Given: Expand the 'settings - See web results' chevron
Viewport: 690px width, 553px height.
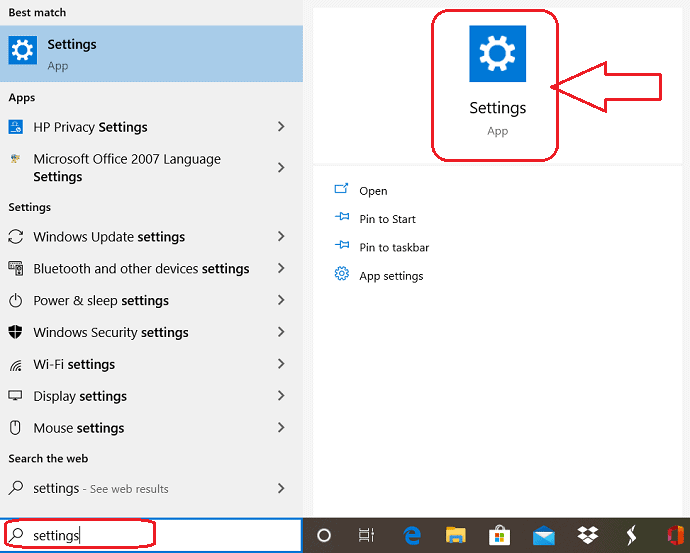Looking at the screenshot, I should (281, 488).
